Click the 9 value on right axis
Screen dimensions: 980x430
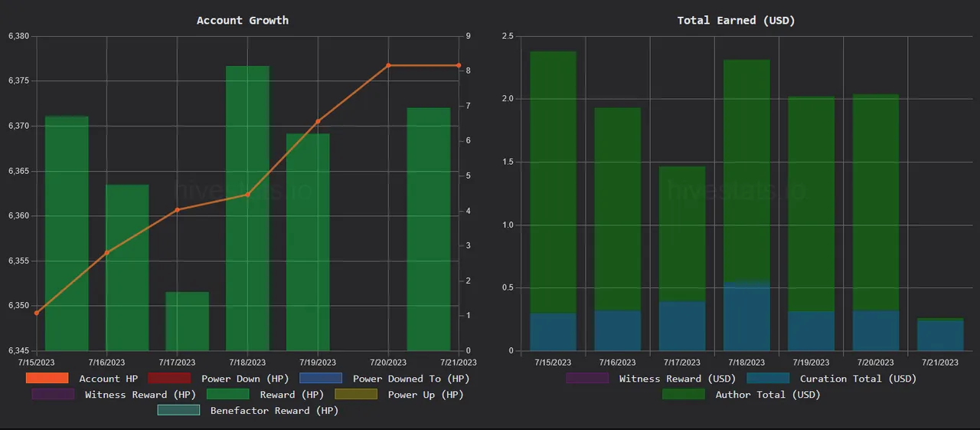pyautogui.click(x=469, y=36)
